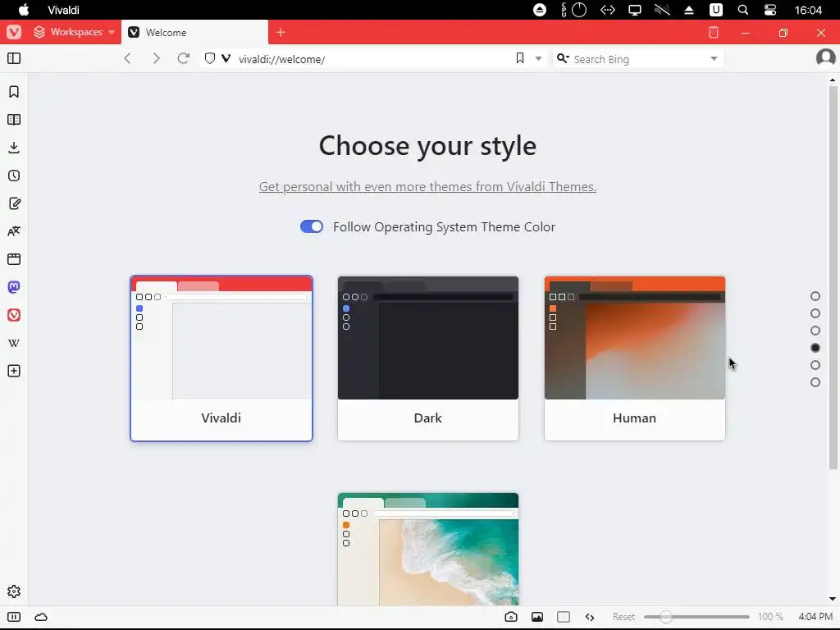This screenshot has height=630, width=840.
Task: Select the third page indicator dot
Action: pos(815,331)
